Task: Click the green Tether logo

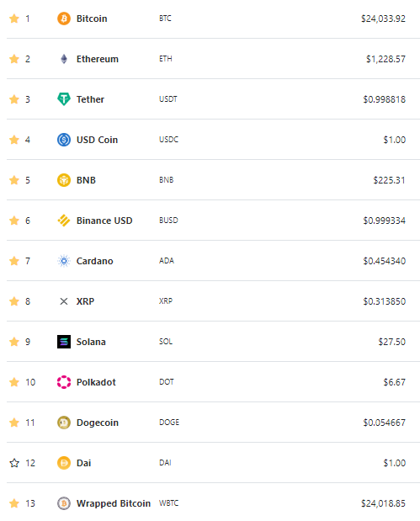Action: click(64, 99)
